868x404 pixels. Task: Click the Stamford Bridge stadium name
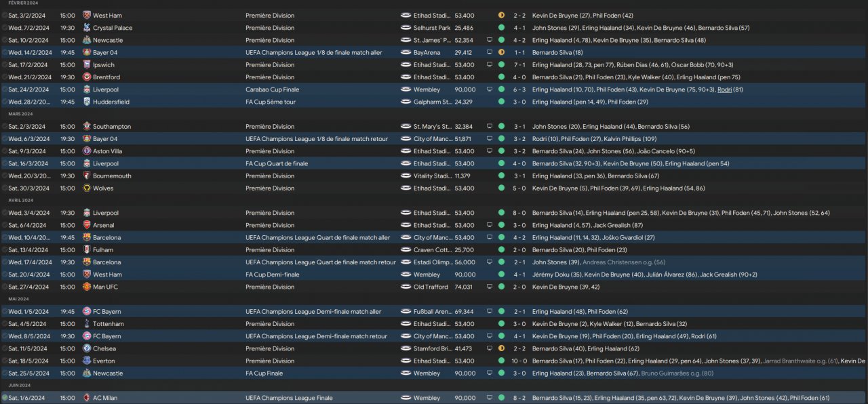click(433, 348)
